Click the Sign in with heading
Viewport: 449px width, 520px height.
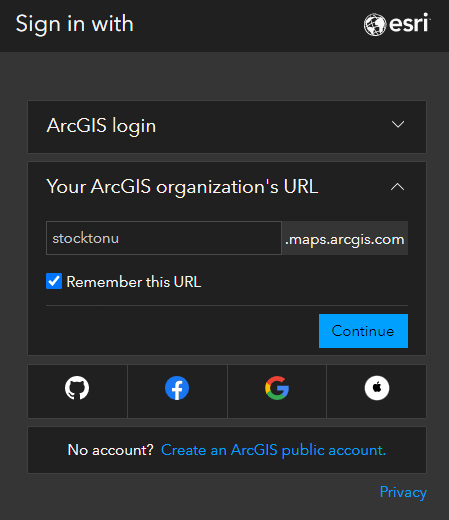pos(75,24)
